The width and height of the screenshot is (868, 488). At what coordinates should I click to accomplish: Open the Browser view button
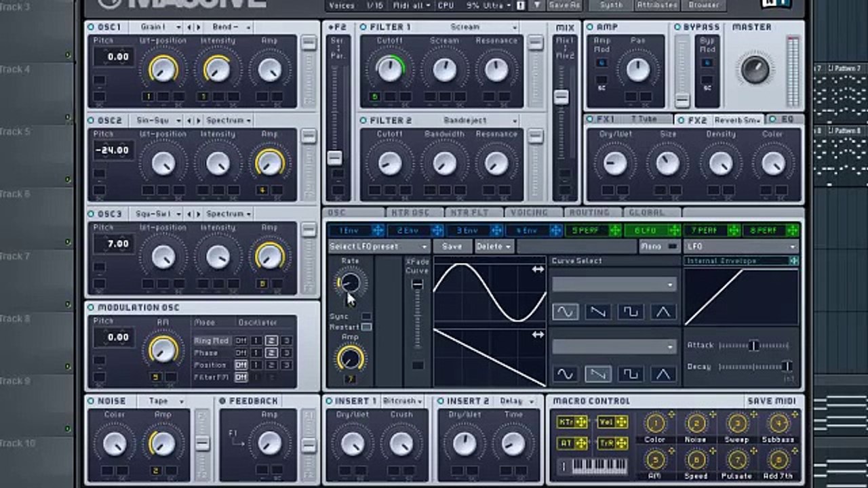click(x=704, y=5)
